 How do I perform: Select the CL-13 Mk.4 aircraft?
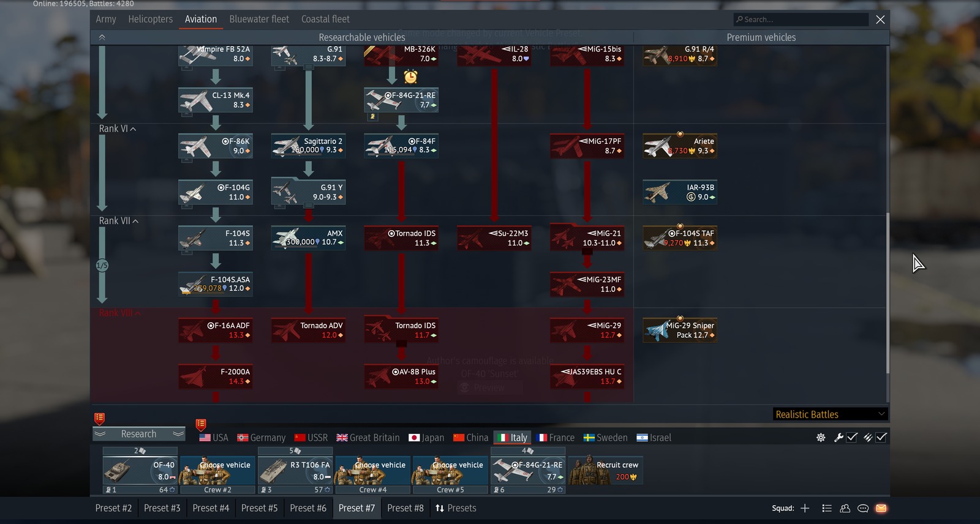(x=216, y=100)
